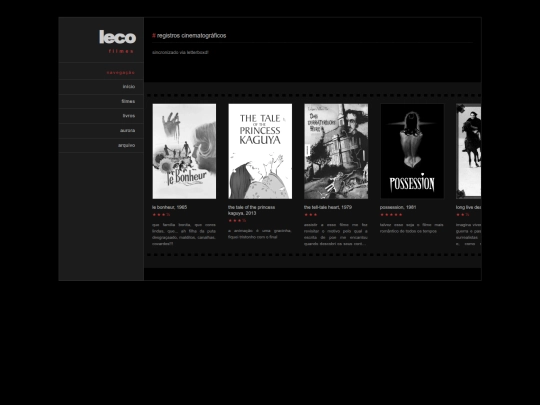Click the star rating under le bonheur
Viewport: 540px width, 405px height.
161,215
